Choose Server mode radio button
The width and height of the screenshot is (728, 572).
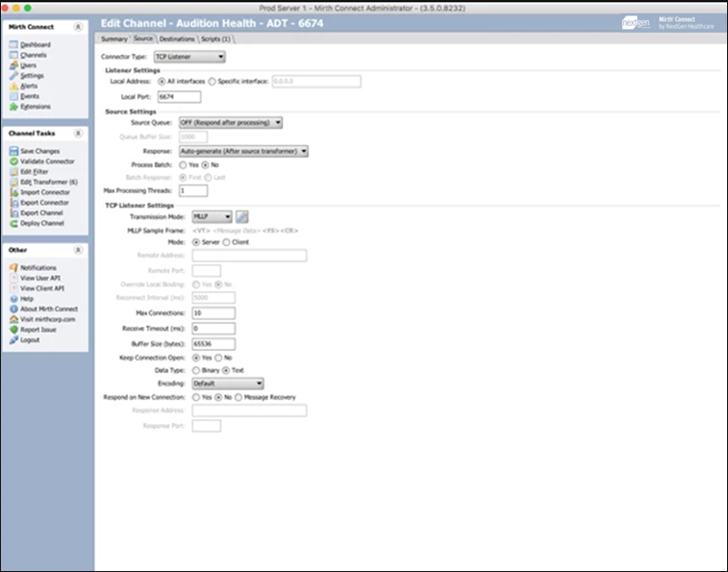196,242
